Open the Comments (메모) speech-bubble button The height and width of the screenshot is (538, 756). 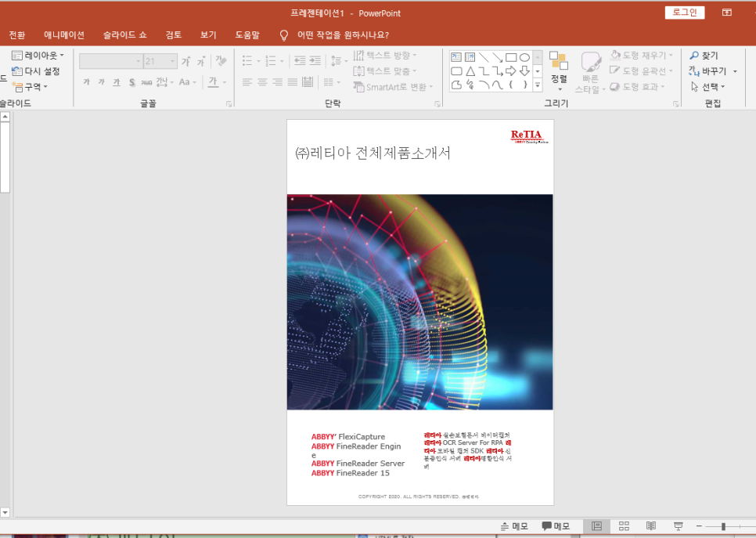tap(556, 526)
